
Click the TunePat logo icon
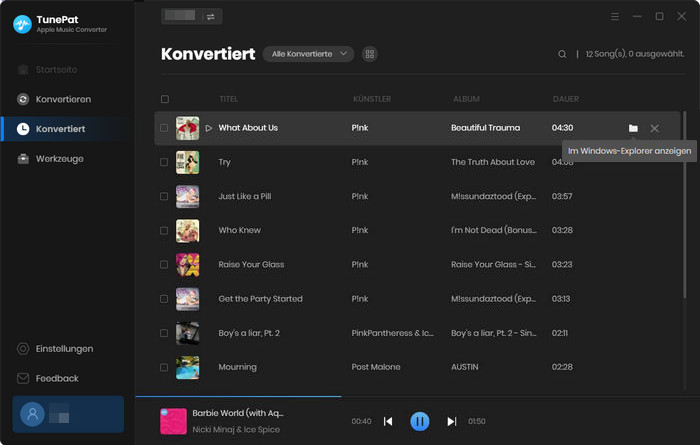coord(22,24)
